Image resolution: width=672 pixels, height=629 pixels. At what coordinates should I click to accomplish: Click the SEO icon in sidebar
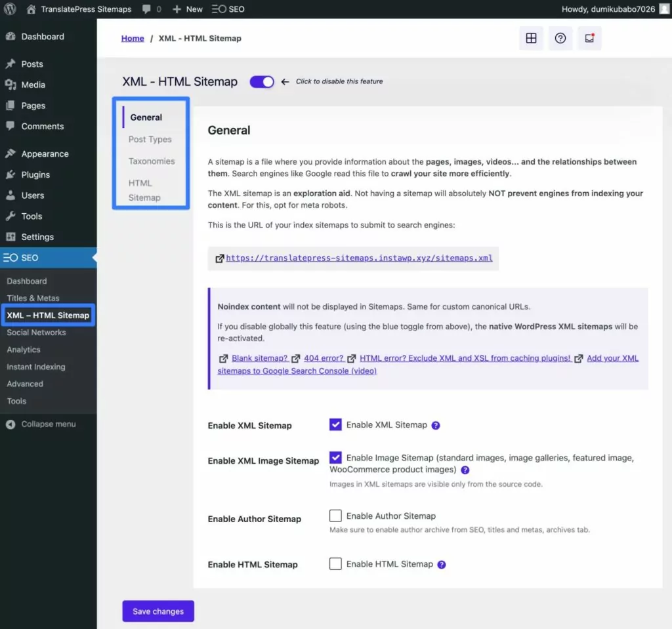(10, 258)
